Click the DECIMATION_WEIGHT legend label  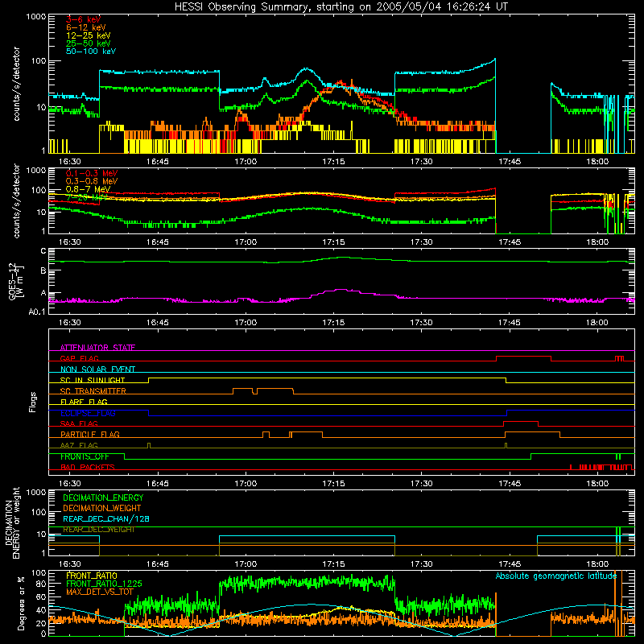[102, 508]
